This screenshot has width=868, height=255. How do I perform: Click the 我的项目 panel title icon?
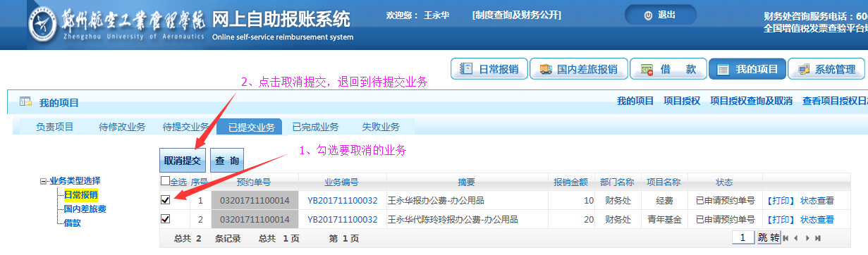(25, 102)
